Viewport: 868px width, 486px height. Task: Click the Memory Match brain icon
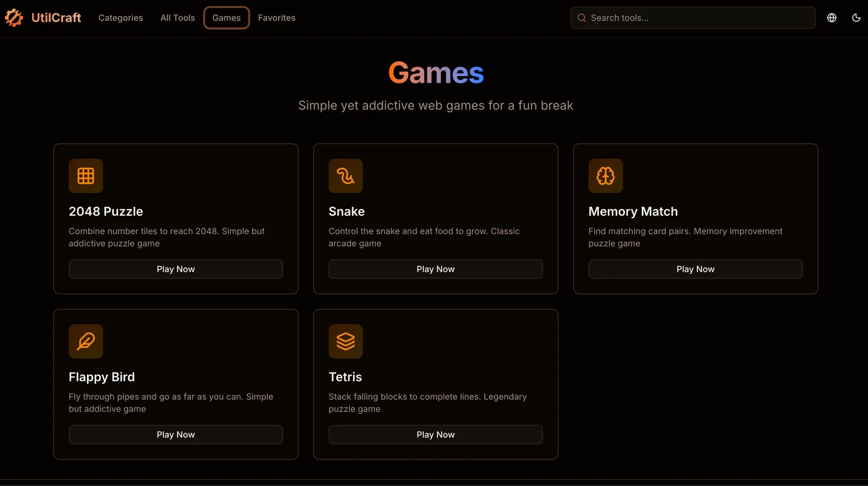pos(606,176)
